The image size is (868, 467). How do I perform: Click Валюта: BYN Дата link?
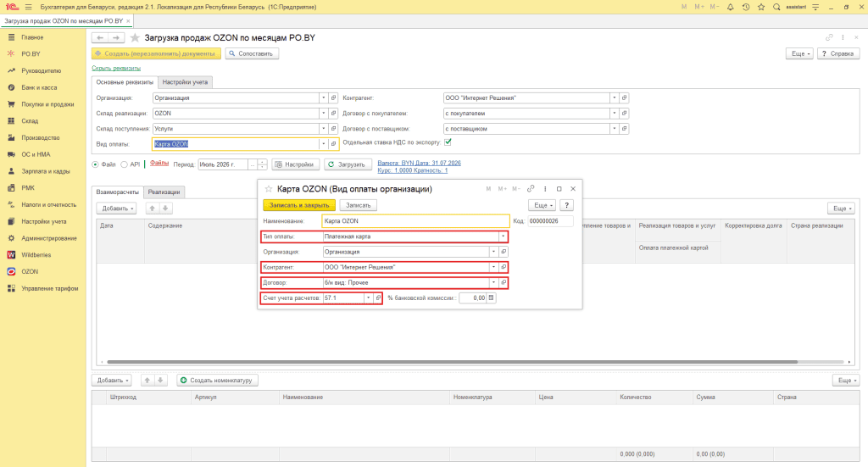click(x=419, y=164)
